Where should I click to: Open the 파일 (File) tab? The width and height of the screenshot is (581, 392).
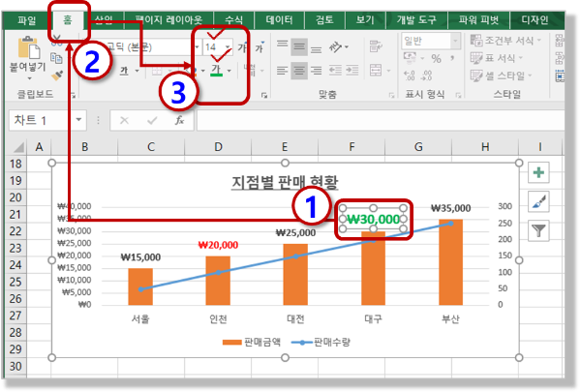click(x=27, y=20)
